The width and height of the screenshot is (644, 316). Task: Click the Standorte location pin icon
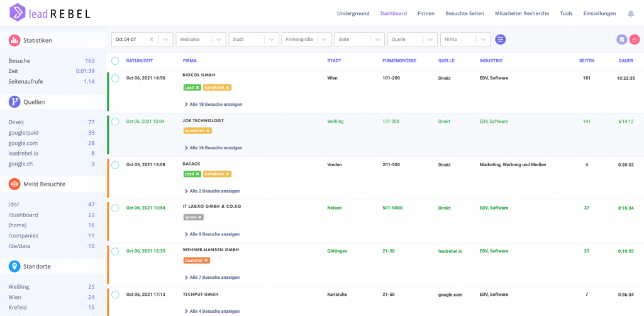click(15, 266)
